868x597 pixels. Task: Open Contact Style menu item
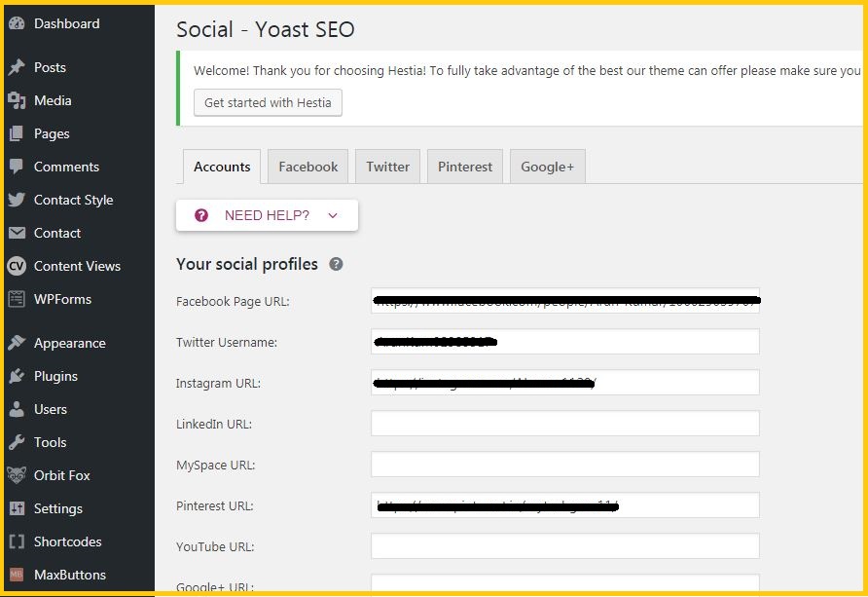(x=79, y=200)
